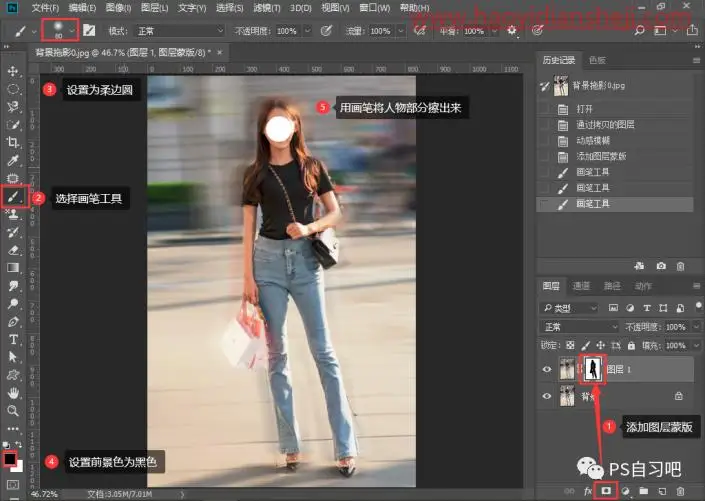Screen dimensions: 705x501
Task: Select the Brush tool in toolbox
Action: pyautogui.click(x=13, y=196)
